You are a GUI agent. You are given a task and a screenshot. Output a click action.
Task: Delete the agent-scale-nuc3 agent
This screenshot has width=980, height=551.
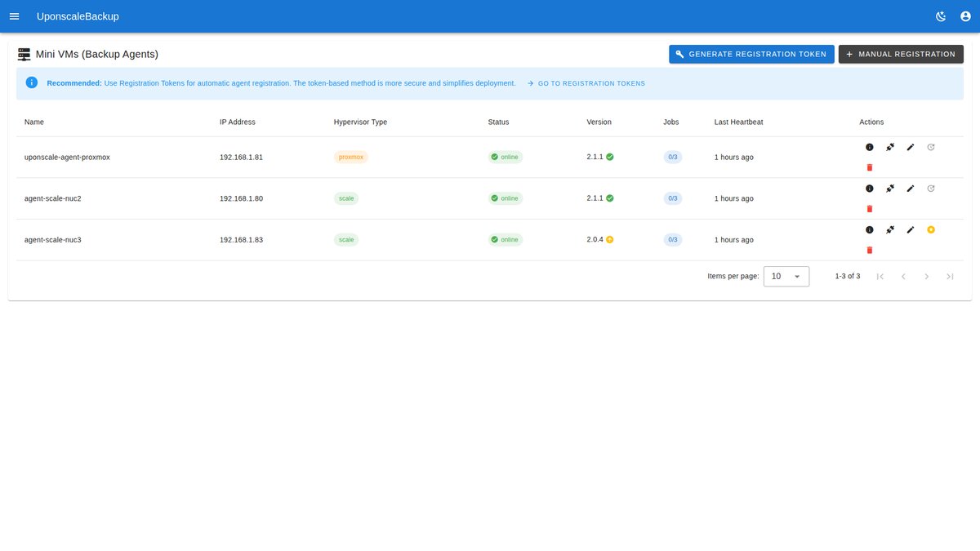[x=869, y=251]
